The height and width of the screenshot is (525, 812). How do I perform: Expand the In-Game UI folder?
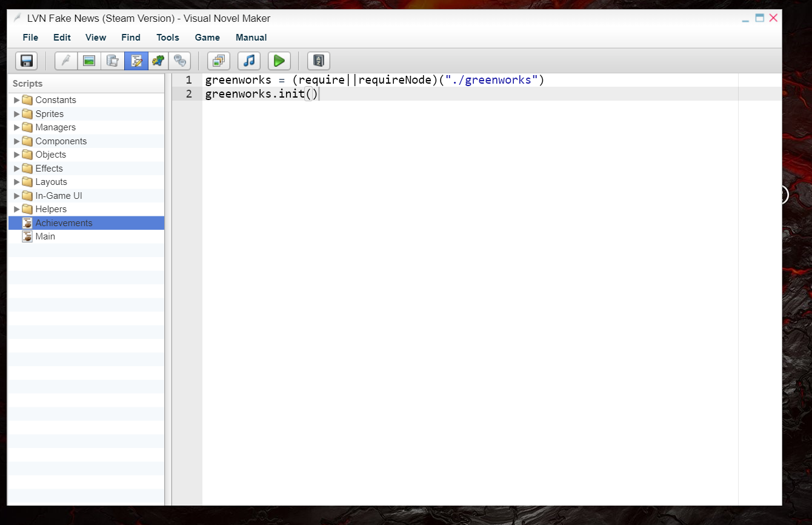tap(16, 196)
